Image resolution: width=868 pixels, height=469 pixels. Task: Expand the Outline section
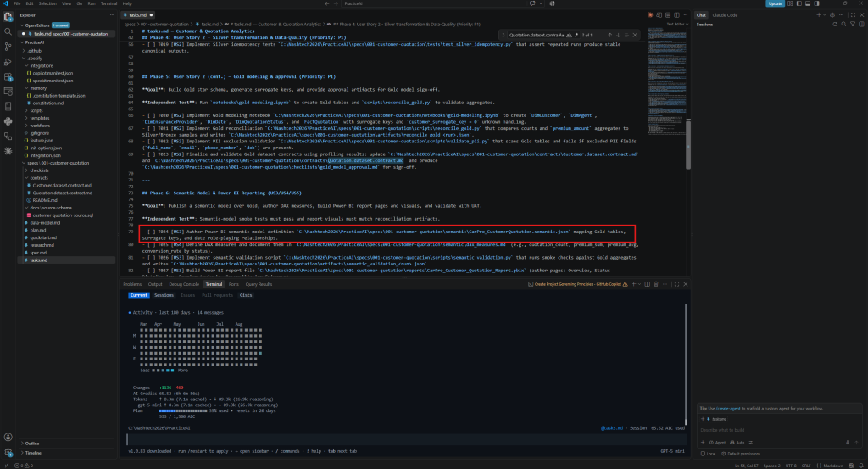coord(32,444)
